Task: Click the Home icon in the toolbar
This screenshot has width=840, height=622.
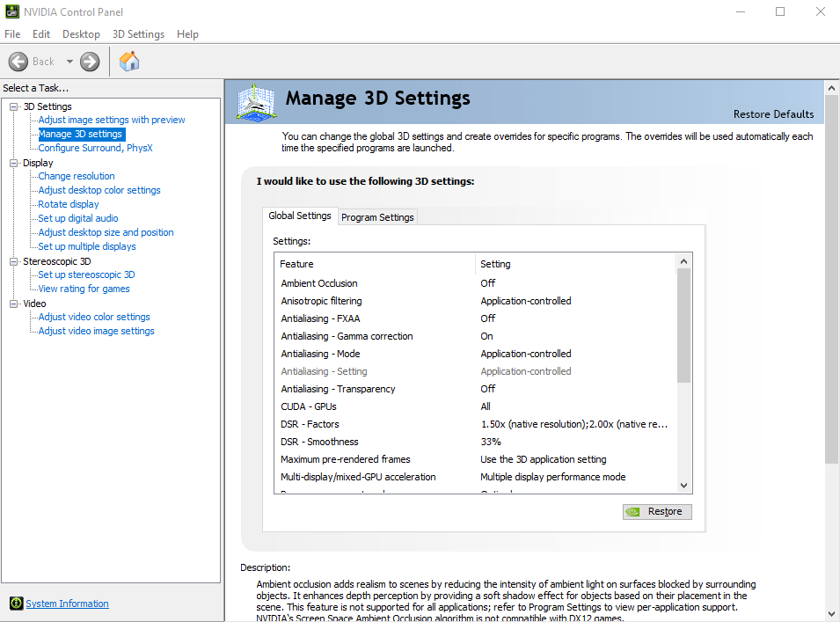Action: (129, 62)
